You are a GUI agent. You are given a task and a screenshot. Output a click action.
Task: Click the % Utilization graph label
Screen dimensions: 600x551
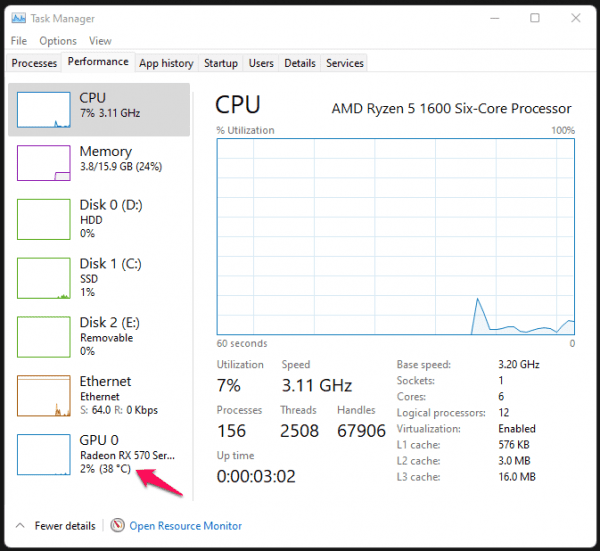coord(245,130)
